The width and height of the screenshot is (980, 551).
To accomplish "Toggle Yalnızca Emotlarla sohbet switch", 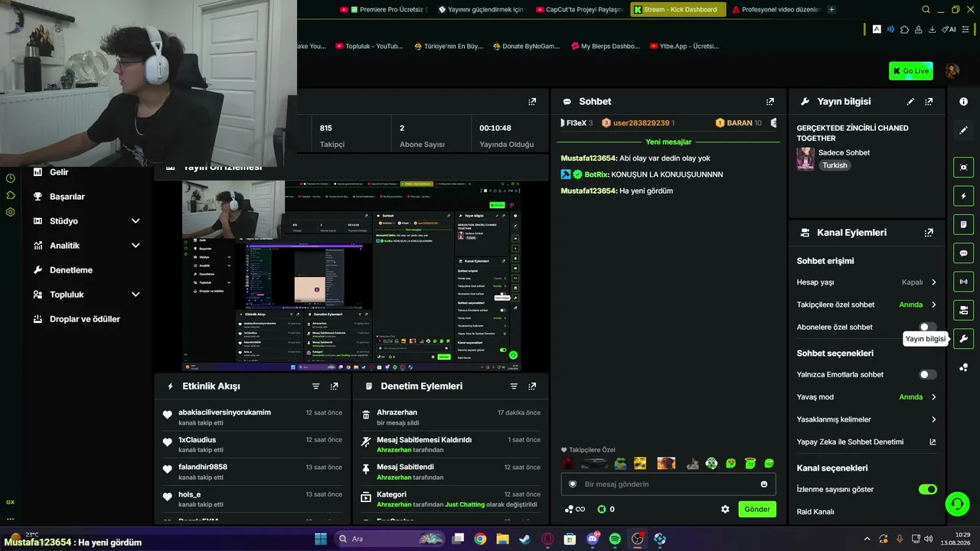I will (x=927, y=375).
